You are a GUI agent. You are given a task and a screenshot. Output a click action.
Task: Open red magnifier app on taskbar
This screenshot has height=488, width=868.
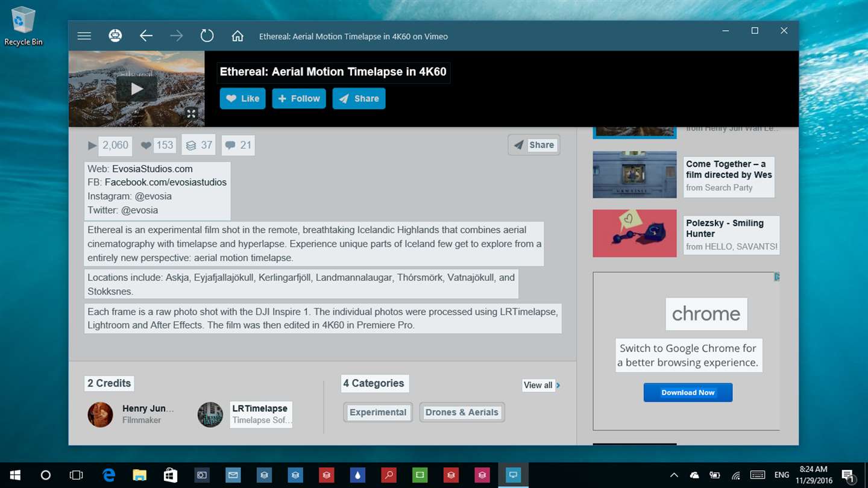[389, 475]
